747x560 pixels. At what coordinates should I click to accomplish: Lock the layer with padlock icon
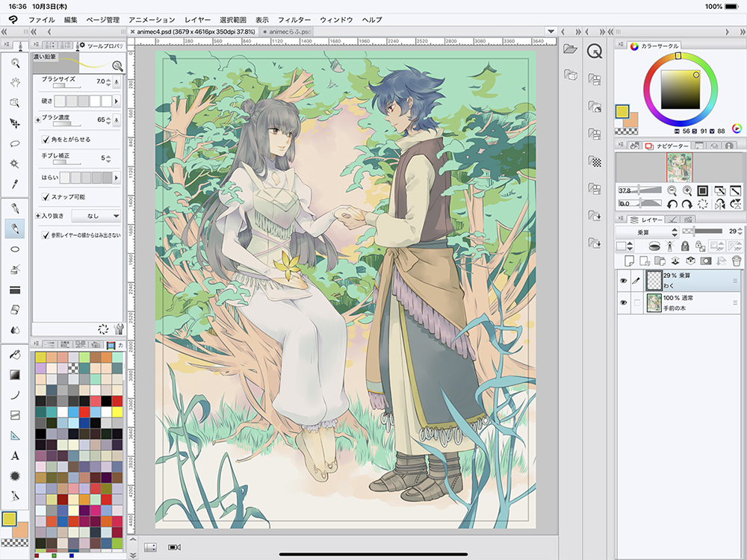tap(685, 246)
